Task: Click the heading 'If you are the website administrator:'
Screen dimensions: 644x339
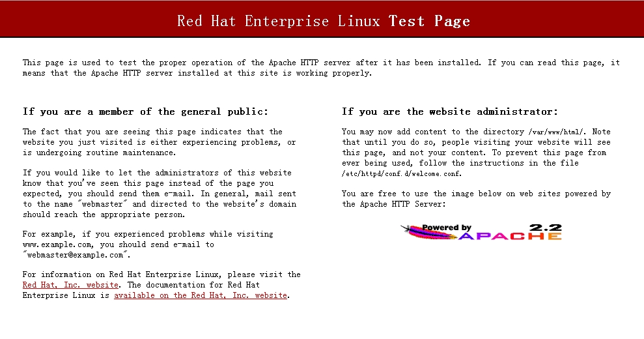Action: tap(450, 111)
